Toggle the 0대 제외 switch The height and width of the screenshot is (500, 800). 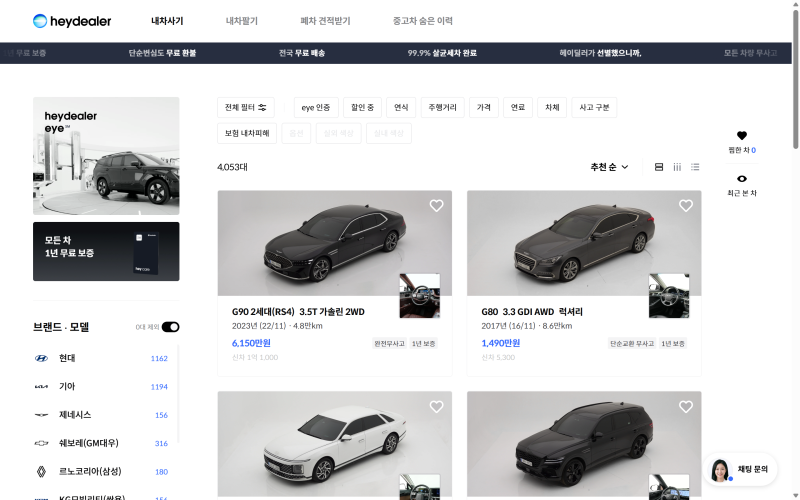click(170, 327)
